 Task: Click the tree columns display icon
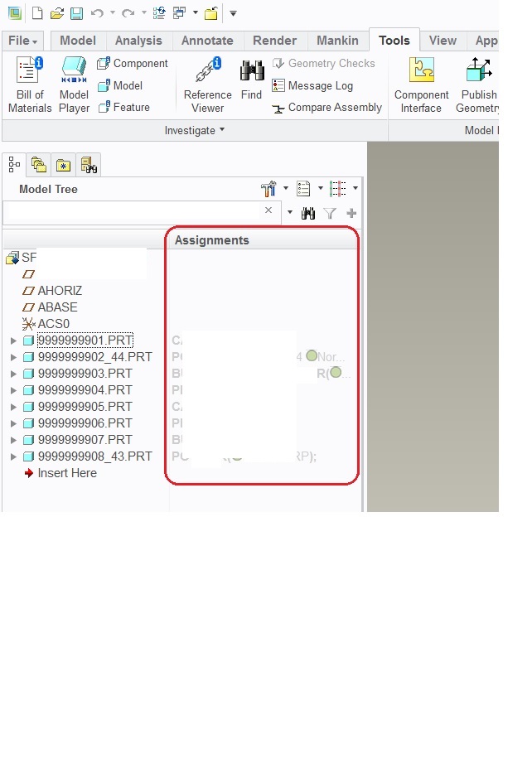[x=337, y=188]
